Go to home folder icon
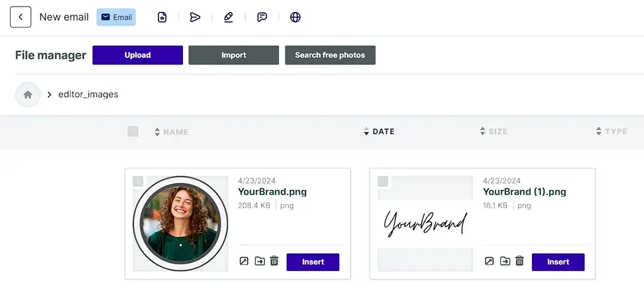Viewport: 644px width, 299px height. [x=27, y=94]
